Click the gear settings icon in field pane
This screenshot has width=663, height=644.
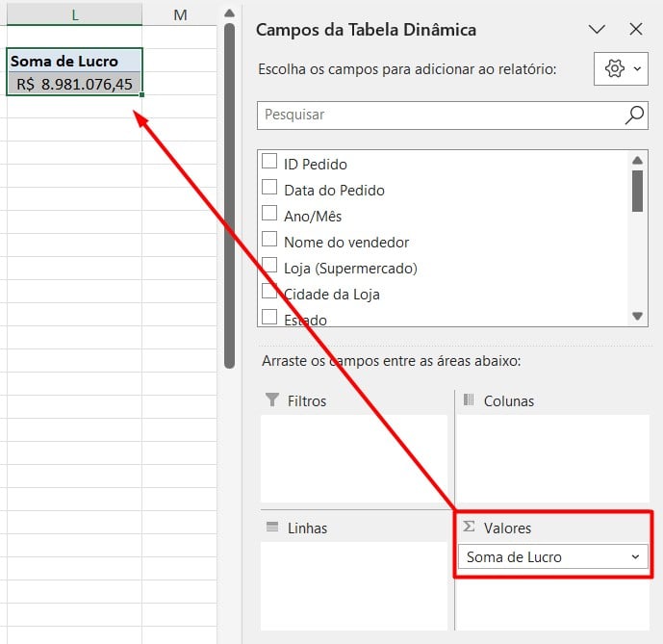tap(614, 69)
